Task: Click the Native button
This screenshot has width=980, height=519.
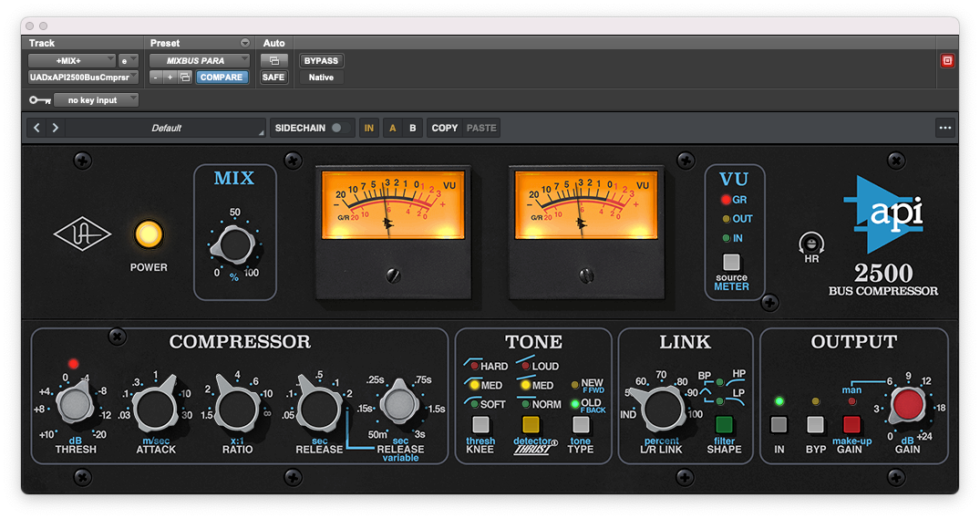Action: point(321,78)
